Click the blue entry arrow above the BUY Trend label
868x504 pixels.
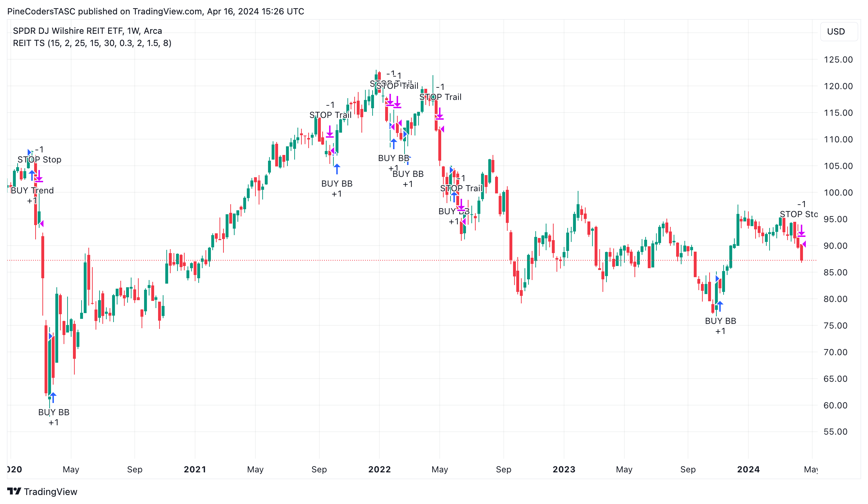[x=32, y=175]
